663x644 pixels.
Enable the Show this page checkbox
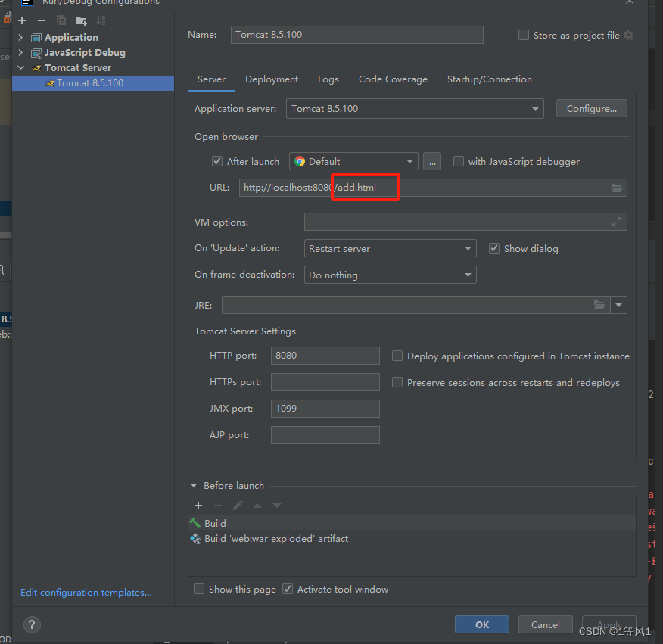coord(199,589)
